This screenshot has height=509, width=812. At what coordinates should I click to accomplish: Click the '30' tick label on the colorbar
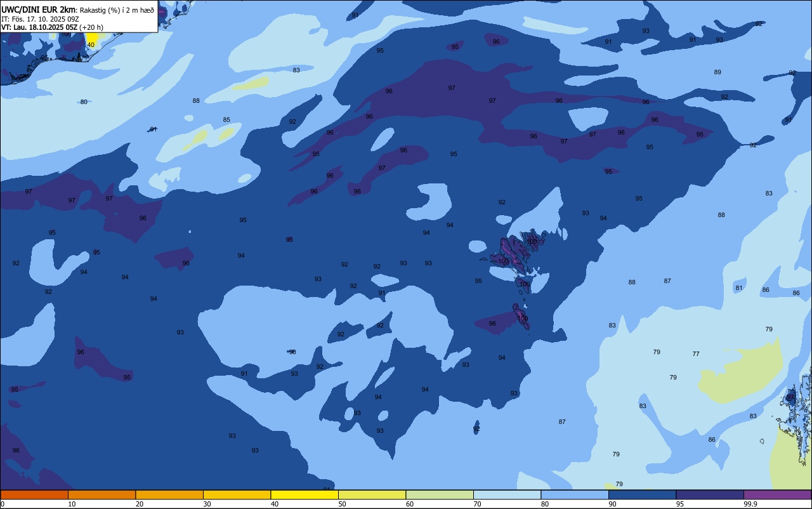[207, 504]
